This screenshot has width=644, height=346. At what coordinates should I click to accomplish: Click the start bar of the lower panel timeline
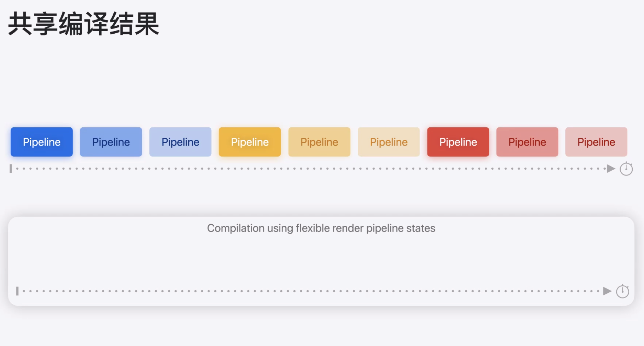click(17, 291)
